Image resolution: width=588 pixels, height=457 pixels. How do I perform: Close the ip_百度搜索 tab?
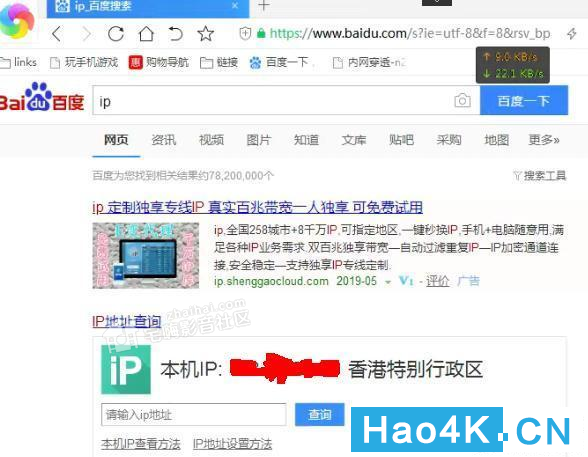(235, 6)
